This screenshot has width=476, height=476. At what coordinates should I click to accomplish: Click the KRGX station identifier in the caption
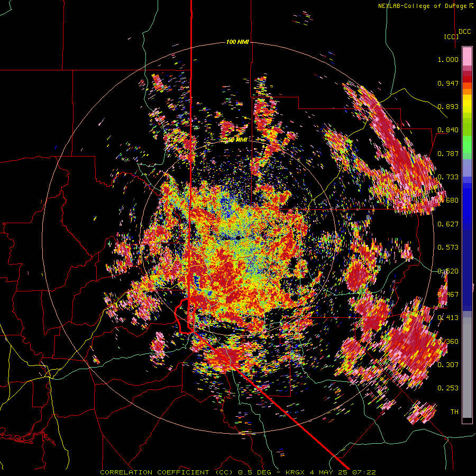tap(295, 472)
